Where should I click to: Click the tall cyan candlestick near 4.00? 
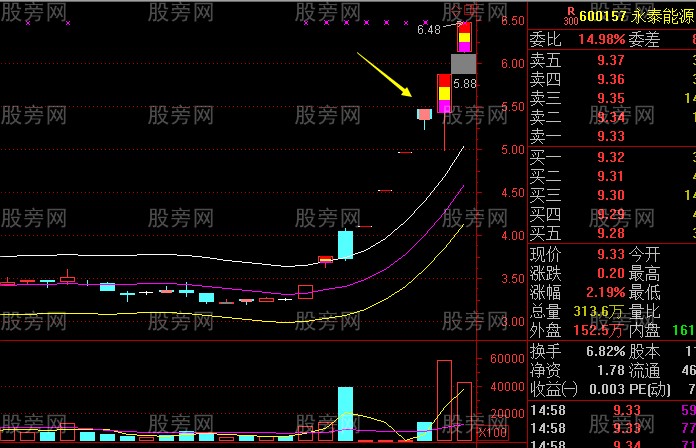(x=345, y=245)
